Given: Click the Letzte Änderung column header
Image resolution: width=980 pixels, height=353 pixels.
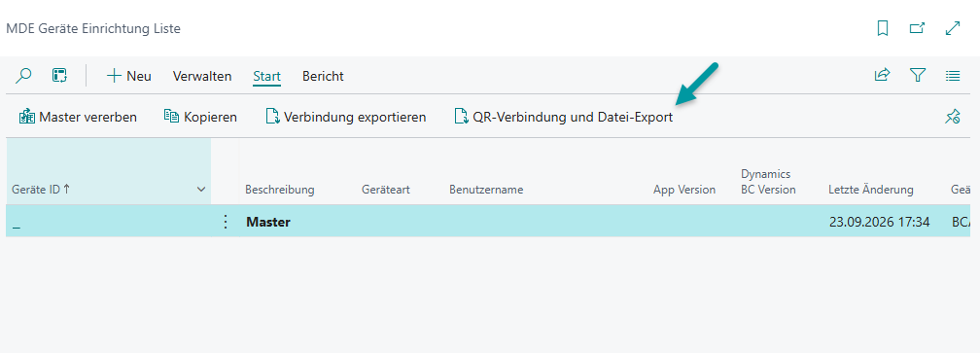Looking at the screenshot, I should click(871, 190).
